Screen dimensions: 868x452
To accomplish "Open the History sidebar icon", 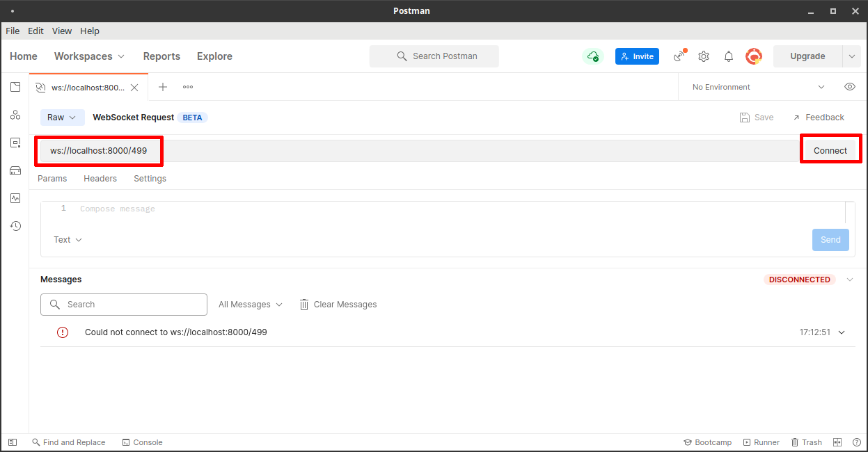I will [15, 226].
